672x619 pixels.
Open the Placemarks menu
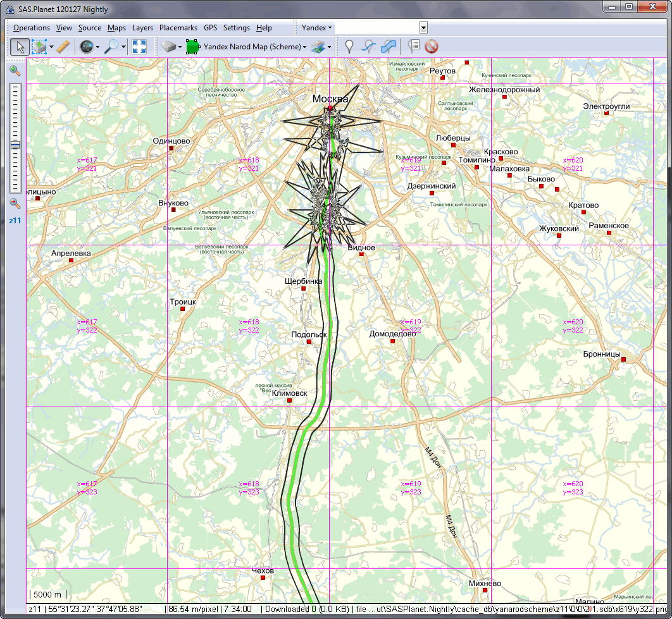[x=178, y=28]
